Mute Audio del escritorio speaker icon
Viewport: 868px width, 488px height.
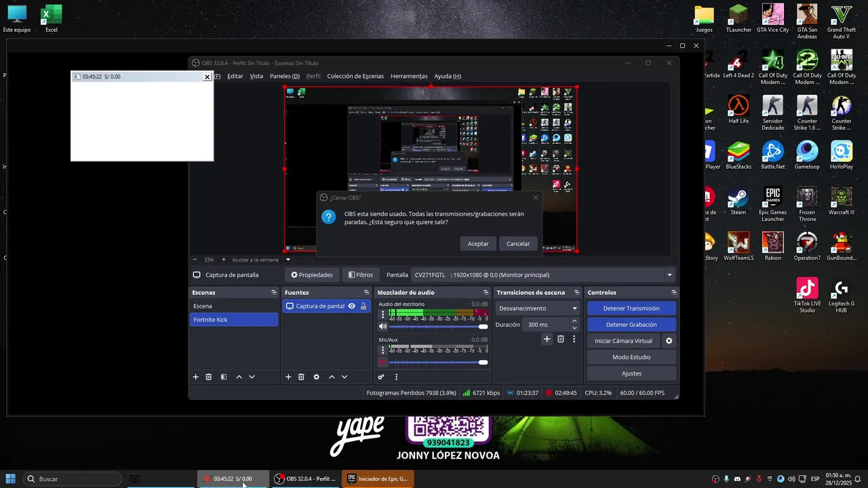point(382,327)
